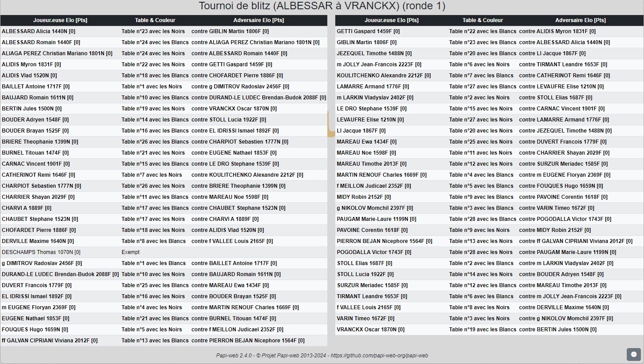Select player cell 'STOLL Lucia 1922F [0]'
Image resolution: width=644 pixels, height=364 pixels.
[x=366, y=274]
